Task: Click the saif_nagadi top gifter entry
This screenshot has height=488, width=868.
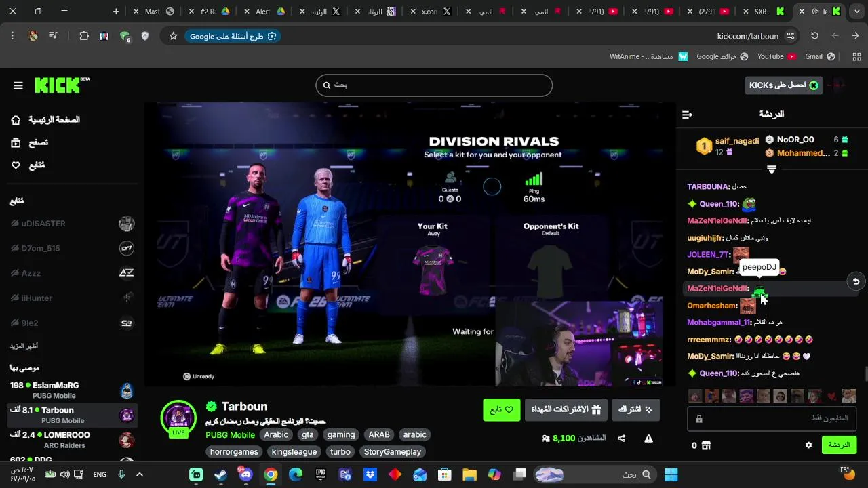Action: [x=727, y=146]
